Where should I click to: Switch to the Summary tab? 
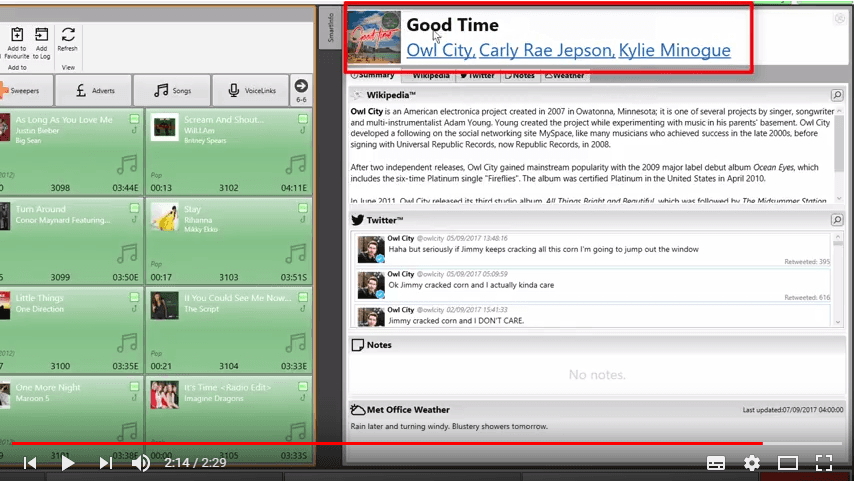[x=374, y=76]
